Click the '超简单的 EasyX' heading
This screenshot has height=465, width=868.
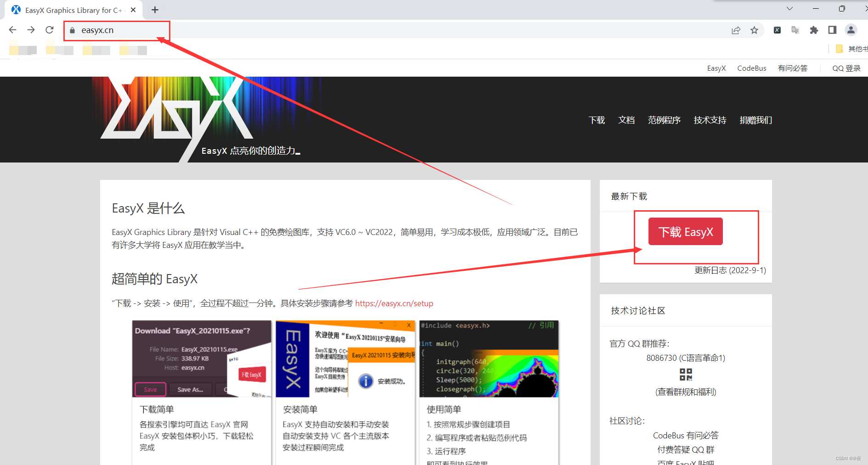155,279
